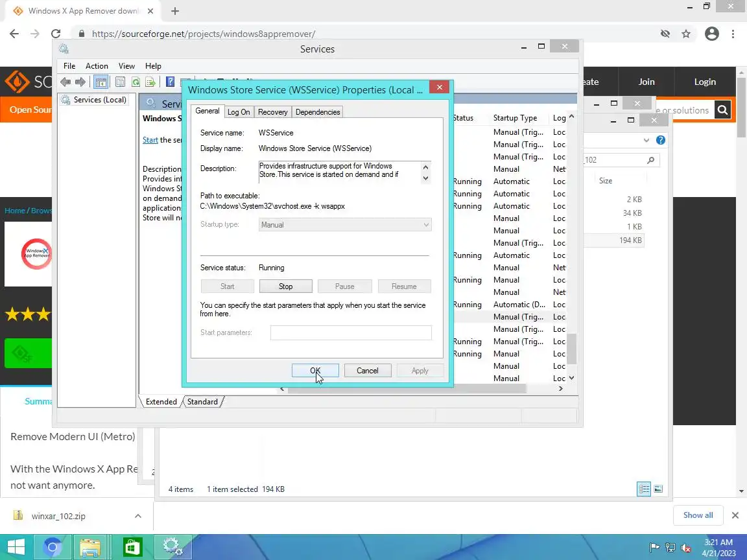Screen dimensions: 747x560
Task: Click the muted volume tray icon
Action: coord(686,548)
